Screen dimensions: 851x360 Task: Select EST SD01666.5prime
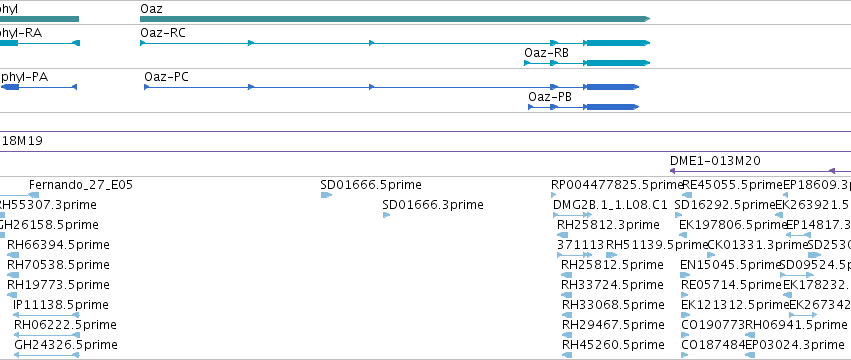tap(371, 185)
